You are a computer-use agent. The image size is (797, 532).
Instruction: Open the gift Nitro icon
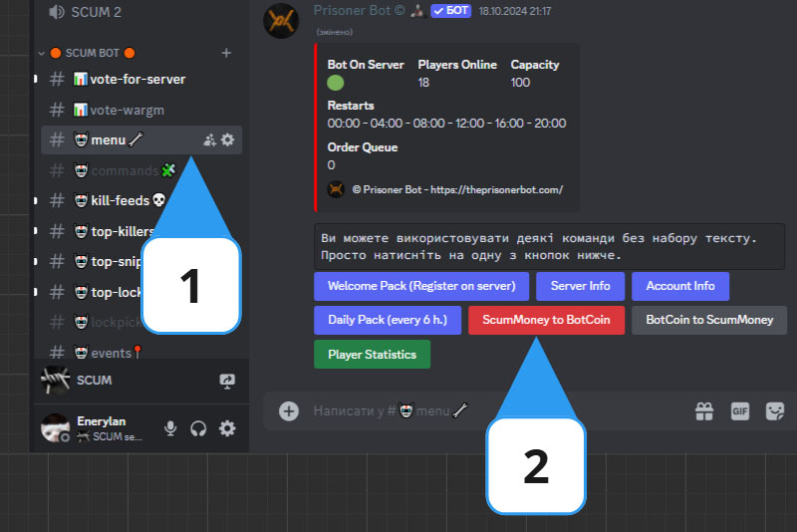(x=704, y=411)
